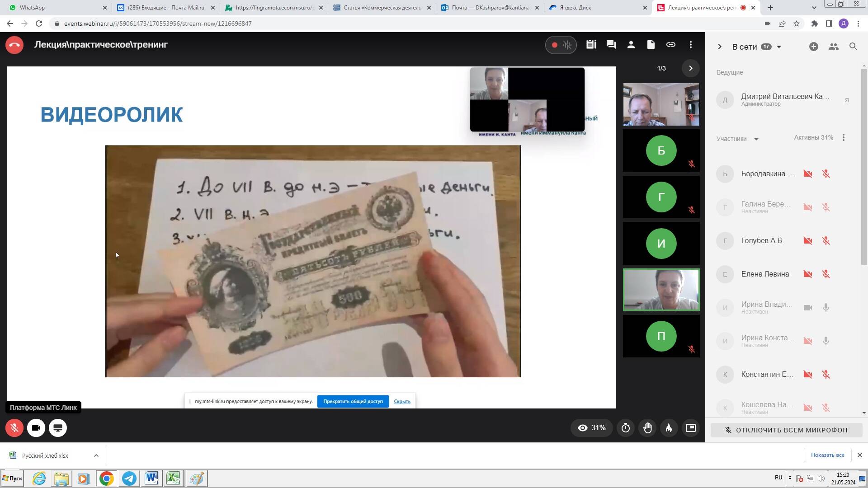Open Excel from the taskbar

(174, 479)
